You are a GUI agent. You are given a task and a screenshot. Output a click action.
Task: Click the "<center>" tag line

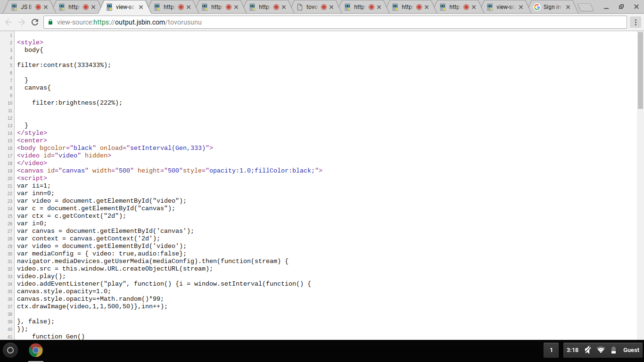(32, 140)
